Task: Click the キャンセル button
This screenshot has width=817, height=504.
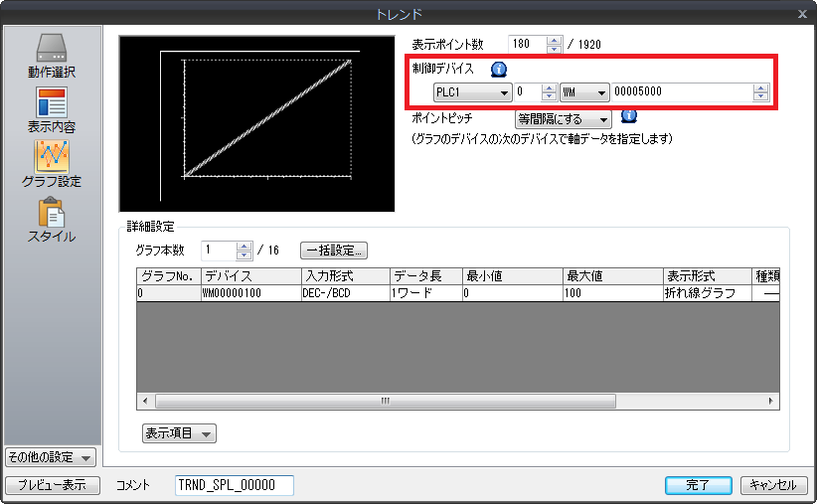Action: pos(773,485)
